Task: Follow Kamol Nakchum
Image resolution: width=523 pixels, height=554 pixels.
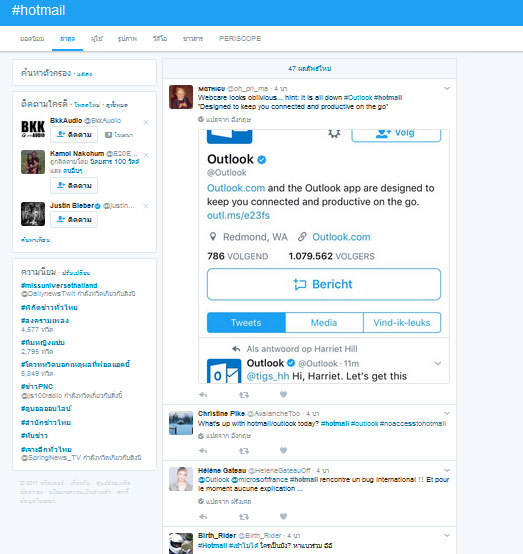Action: 74,185
